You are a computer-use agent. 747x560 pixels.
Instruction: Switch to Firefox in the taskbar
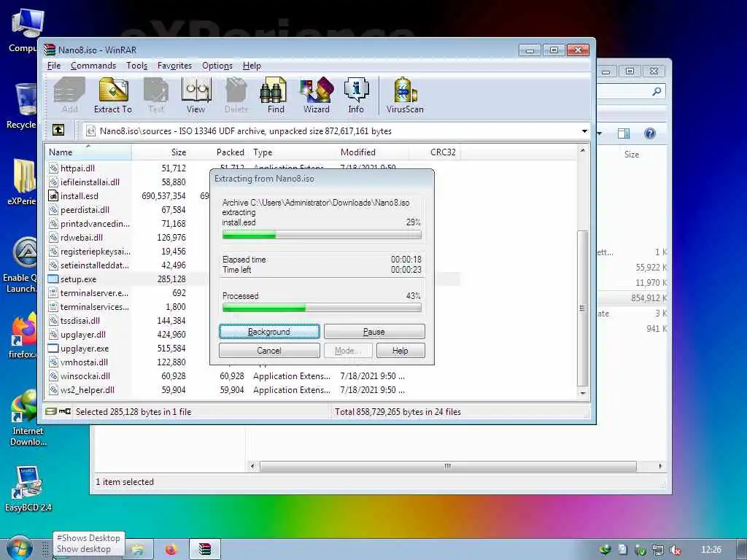171,550
